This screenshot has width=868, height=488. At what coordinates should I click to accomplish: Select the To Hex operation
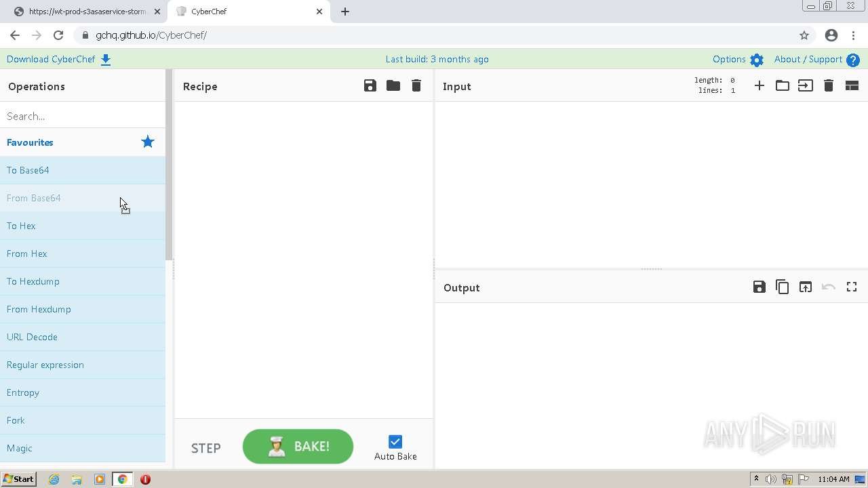coord(82,226)
